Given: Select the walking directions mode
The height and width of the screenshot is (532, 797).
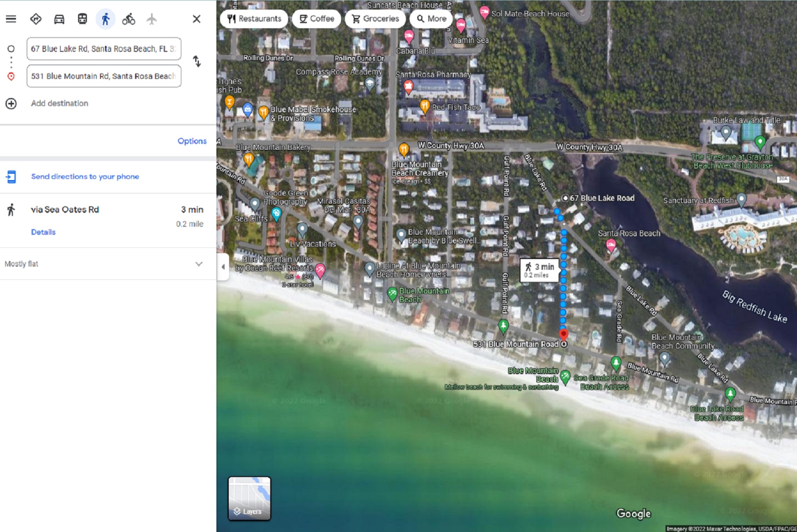Looking at the screenshot, I should pyautogui.click(x=105, y=18).
